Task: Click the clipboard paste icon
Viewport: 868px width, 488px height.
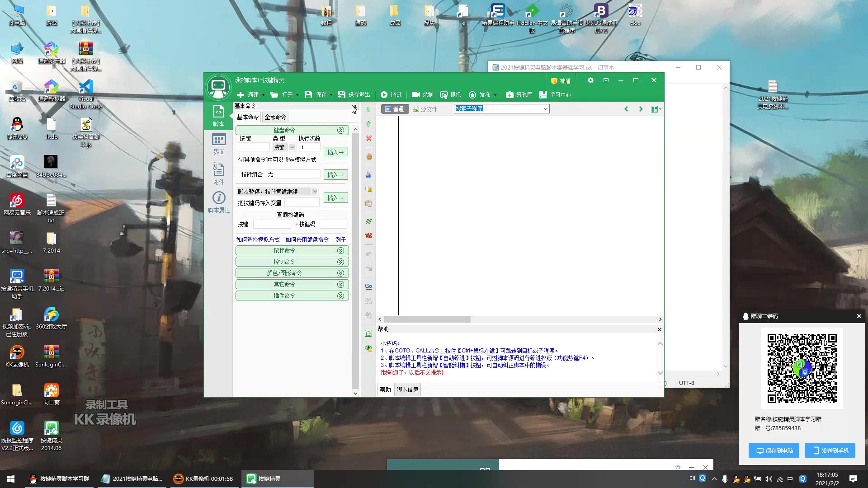Action: [368, 203]
